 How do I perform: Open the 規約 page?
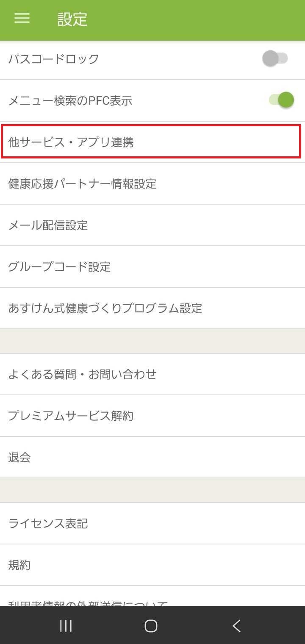[x=152, y=565]
